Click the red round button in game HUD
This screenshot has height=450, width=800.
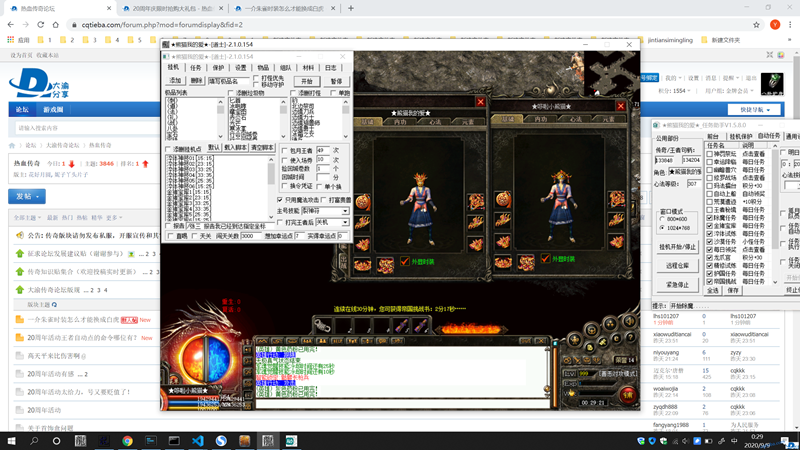point(628,394)
